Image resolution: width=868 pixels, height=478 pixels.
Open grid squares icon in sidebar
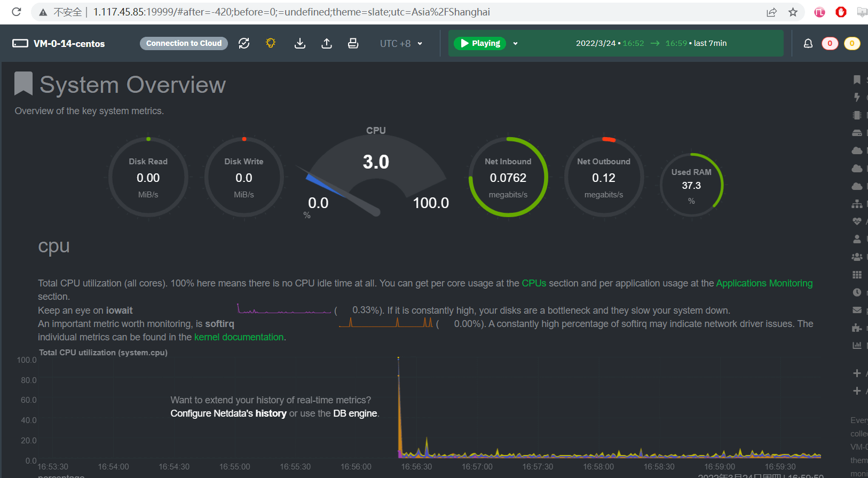click(857, 275)
